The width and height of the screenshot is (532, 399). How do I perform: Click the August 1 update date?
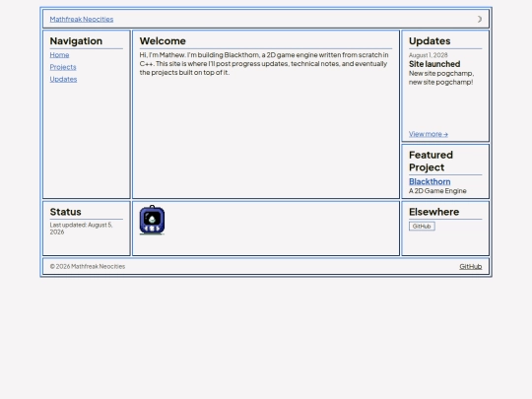click(429, 55)
